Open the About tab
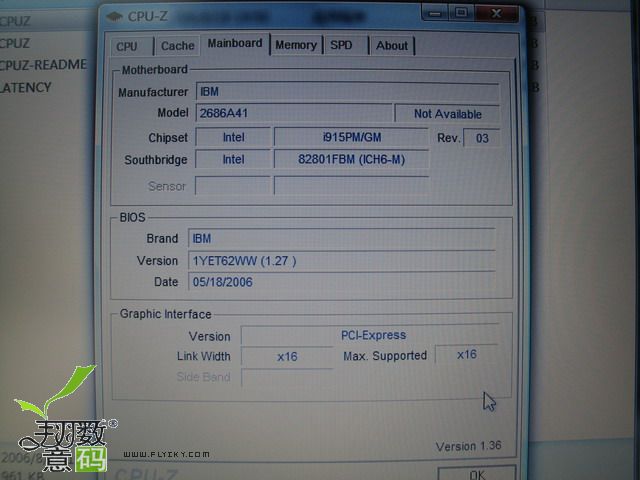The image size is (640, 480). (x=392, y=45)
